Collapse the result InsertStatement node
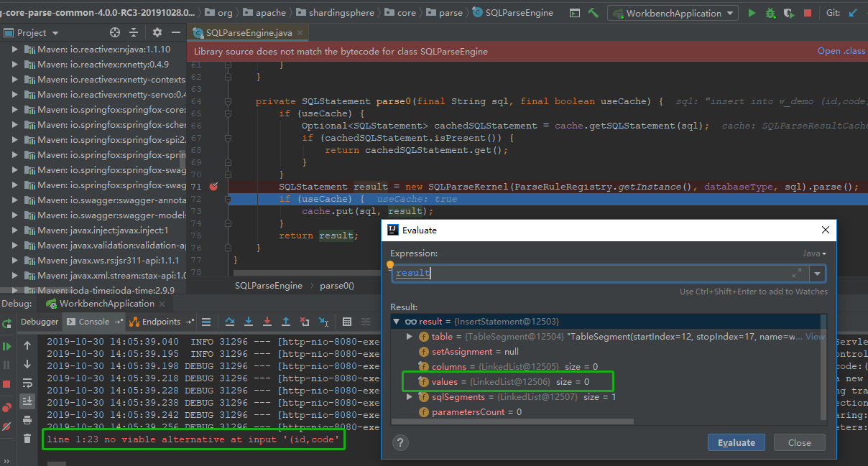868x466 pixels. pos(397,322)
